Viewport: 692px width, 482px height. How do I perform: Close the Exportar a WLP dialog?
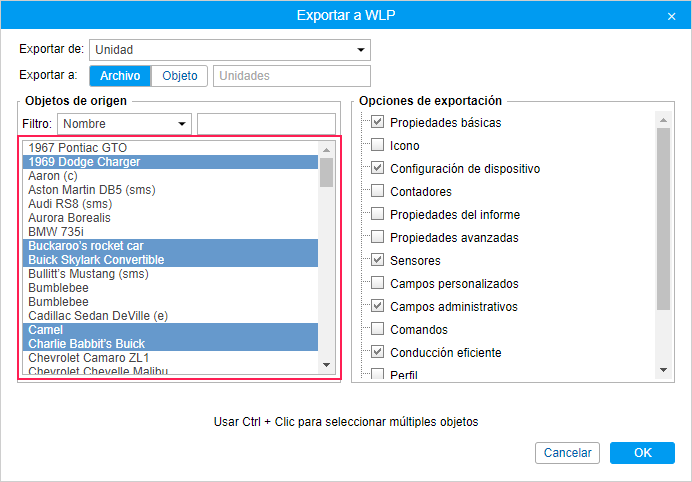pos(671,16)
